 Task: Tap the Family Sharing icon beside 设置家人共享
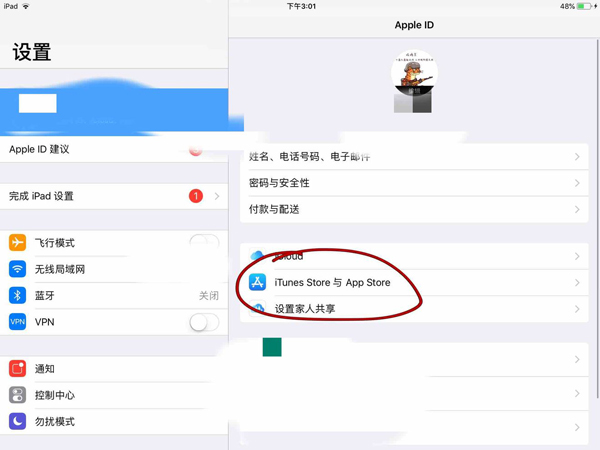(258, 308)
